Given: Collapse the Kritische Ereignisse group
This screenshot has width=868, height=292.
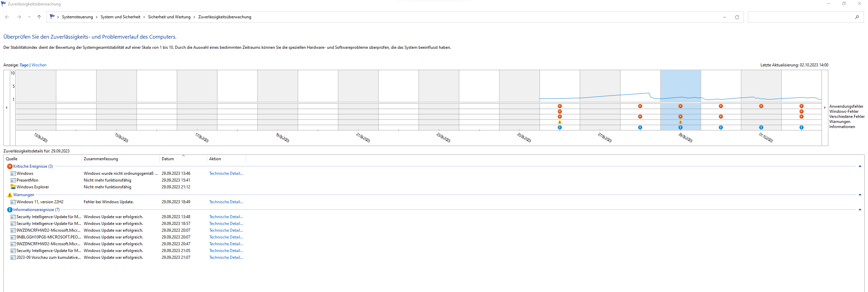Looking at the screenshot, I should pos(860,166).
